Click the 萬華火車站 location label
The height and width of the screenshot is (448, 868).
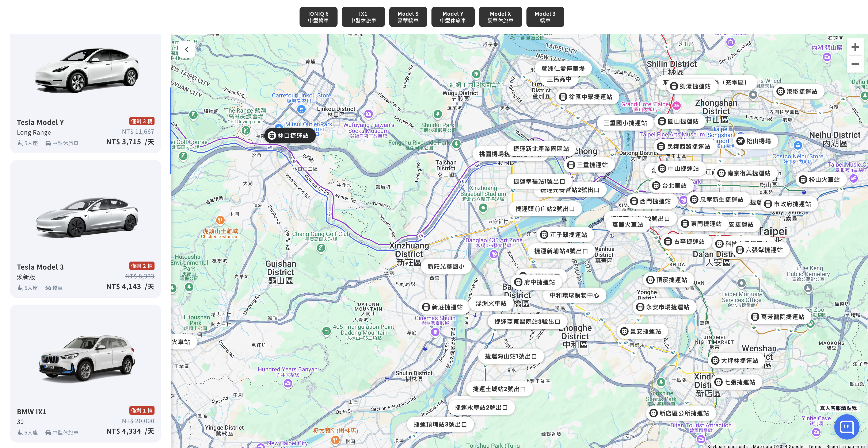[627, 224]
